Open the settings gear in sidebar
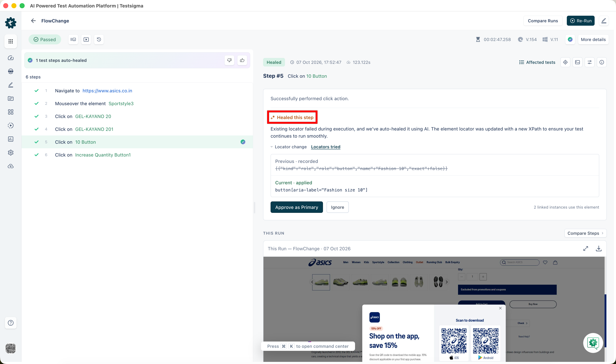 pos(11,153)
